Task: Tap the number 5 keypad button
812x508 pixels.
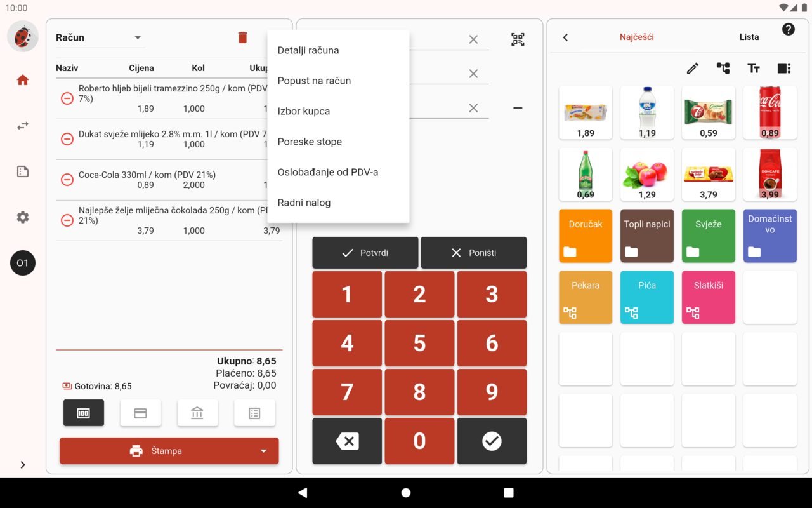Action: click(x=419, y=344)
